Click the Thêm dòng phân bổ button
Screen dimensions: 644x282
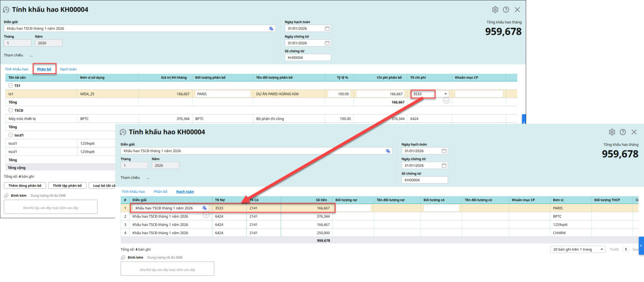tap(25, 185)
